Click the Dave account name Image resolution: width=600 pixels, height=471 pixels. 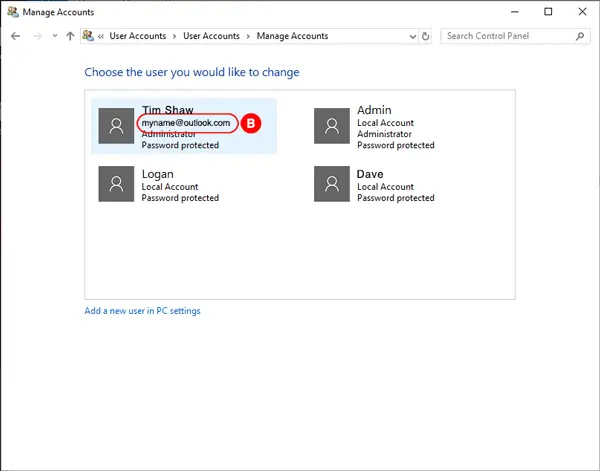(x=370, y=174)
